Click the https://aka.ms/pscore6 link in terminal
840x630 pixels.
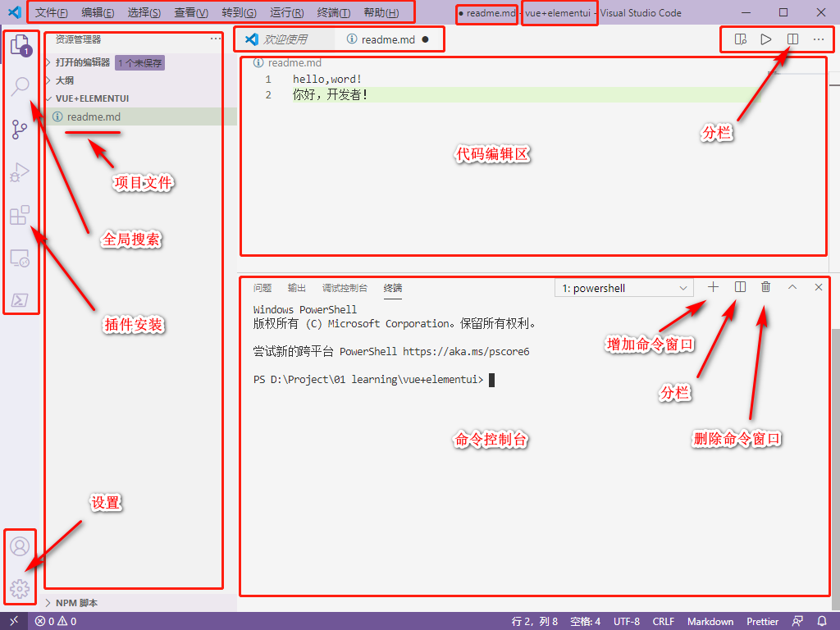pos(466,352)
